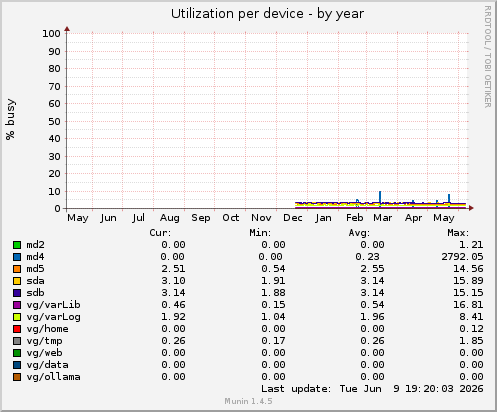The image size is (497, 412).
Task: Select the sda legend label
Action: tap(35, 281)
